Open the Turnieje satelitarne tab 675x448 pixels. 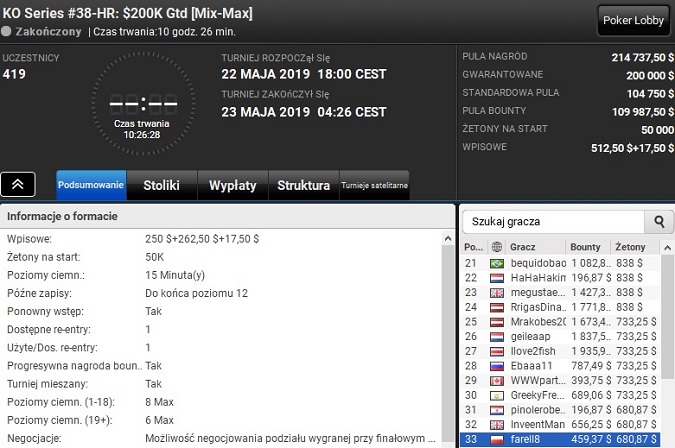[375, 185]
